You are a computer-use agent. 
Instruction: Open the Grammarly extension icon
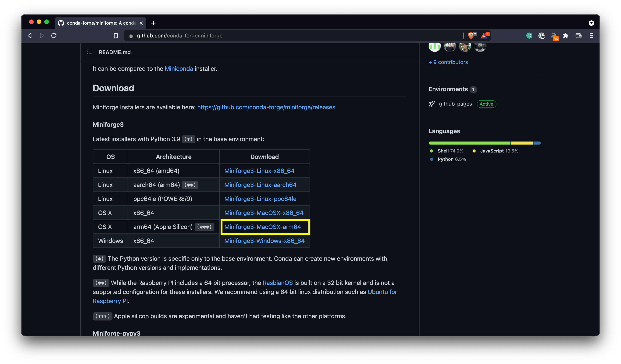click(529, 36)
